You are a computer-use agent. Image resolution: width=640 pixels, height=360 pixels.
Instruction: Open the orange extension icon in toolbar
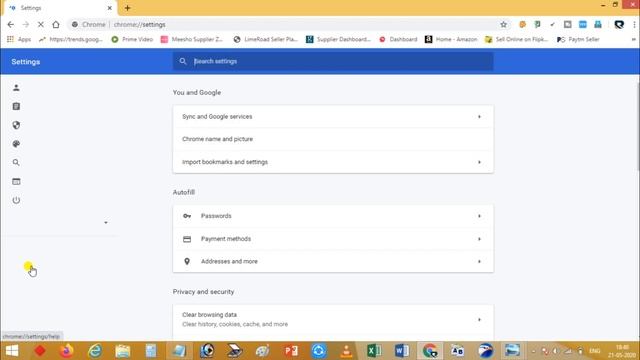(x=522, y=24)
